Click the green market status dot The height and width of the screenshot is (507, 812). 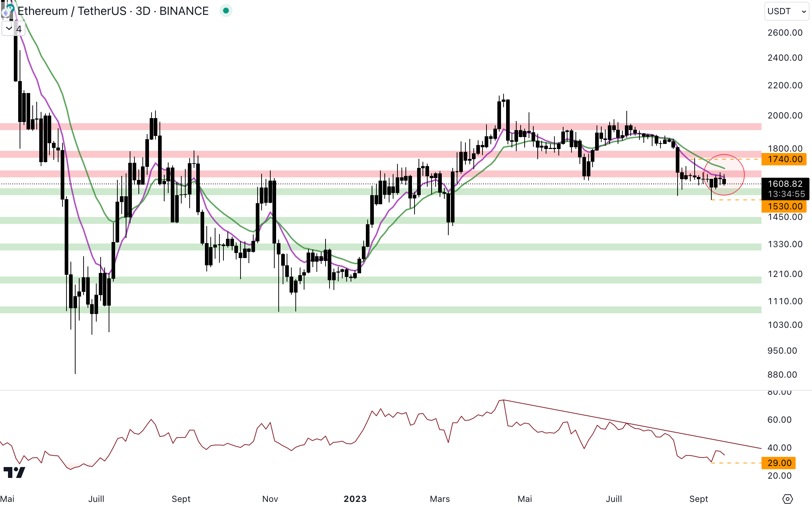coord(226,11)
